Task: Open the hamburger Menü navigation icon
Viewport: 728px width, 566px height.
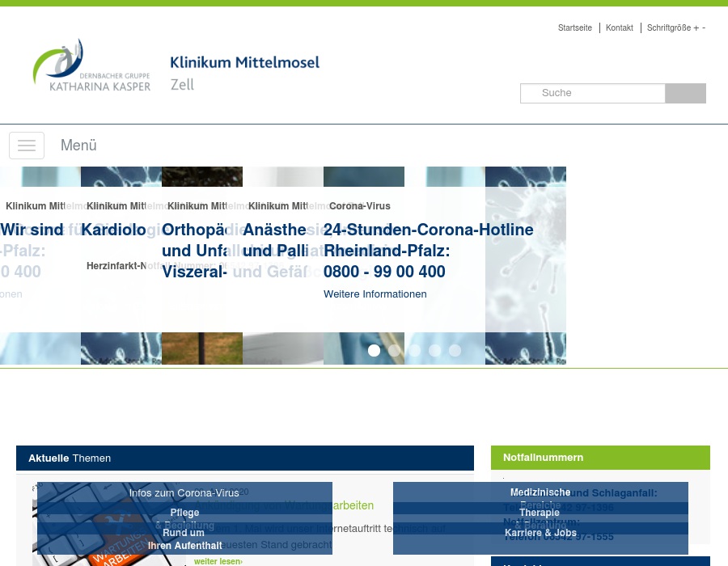Action: [x=27, y=146]
